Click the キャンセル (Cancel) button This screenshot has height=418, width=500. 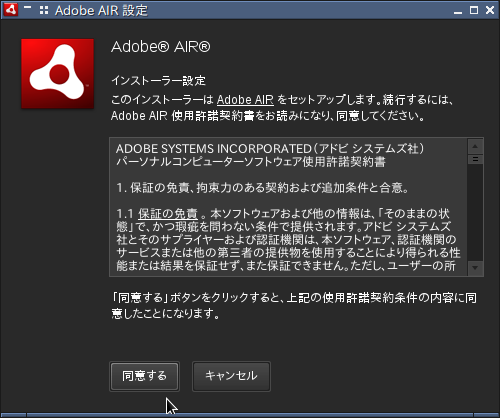coord(231,376)
